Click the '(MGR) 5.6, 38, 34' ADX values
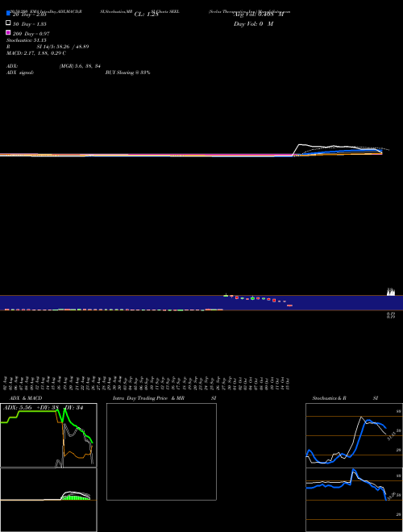 (x=80, y=66)
